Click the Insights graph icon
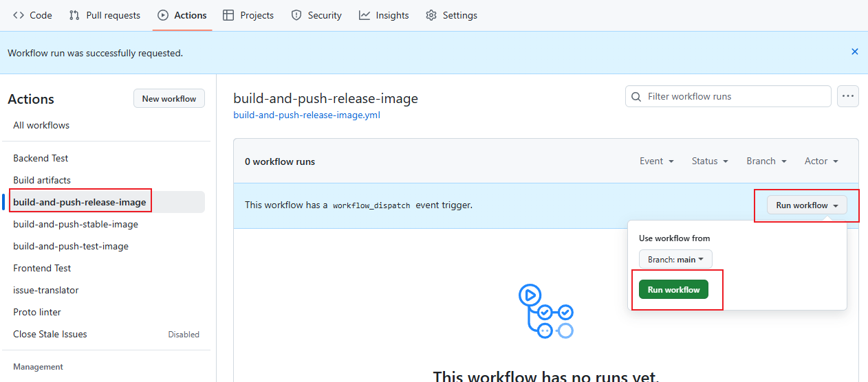 (365, 15)
